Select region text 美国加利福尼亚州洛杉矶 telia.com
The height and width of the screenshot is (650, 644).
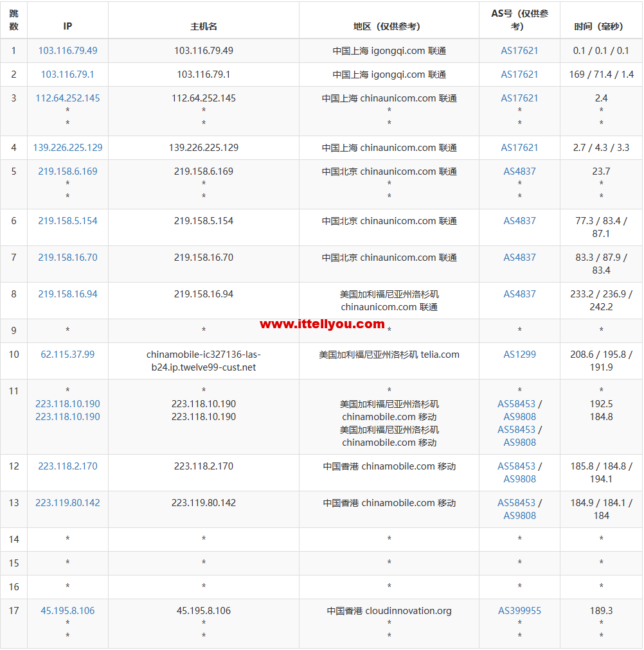click(x=389, y=355)
